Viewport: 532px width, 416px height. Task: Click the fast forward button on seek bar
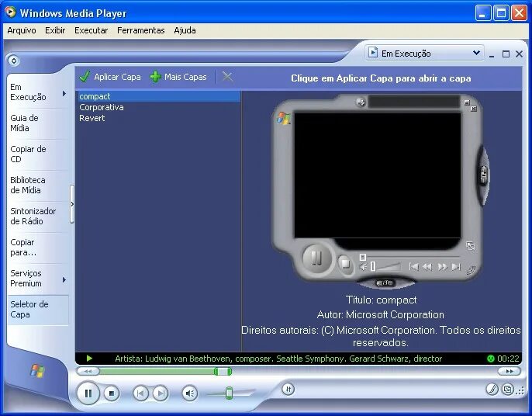[510, 371]
